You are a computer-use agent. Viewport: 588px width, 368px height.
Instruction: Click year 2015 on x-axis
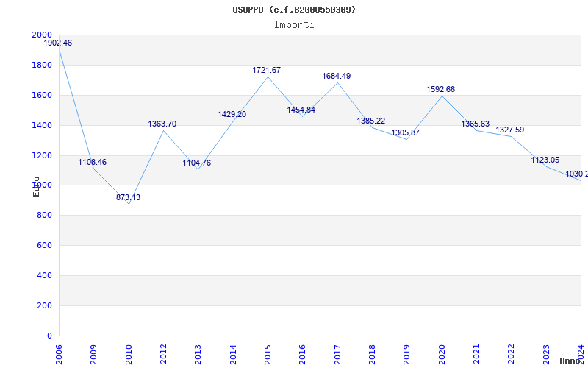268,354
